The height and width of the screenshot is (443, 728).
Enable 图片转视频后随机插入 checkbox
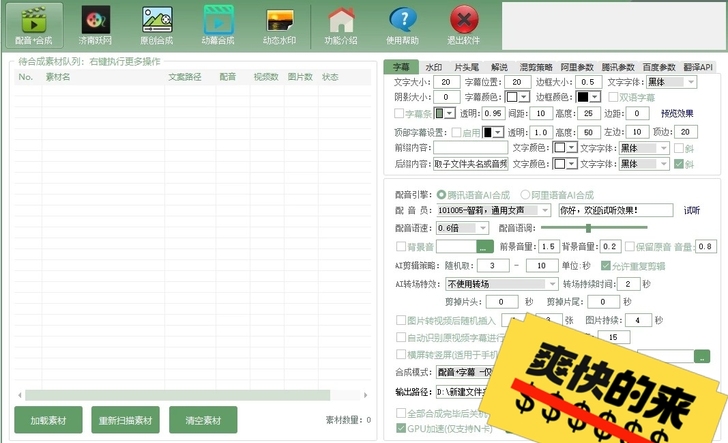(401, 320)
